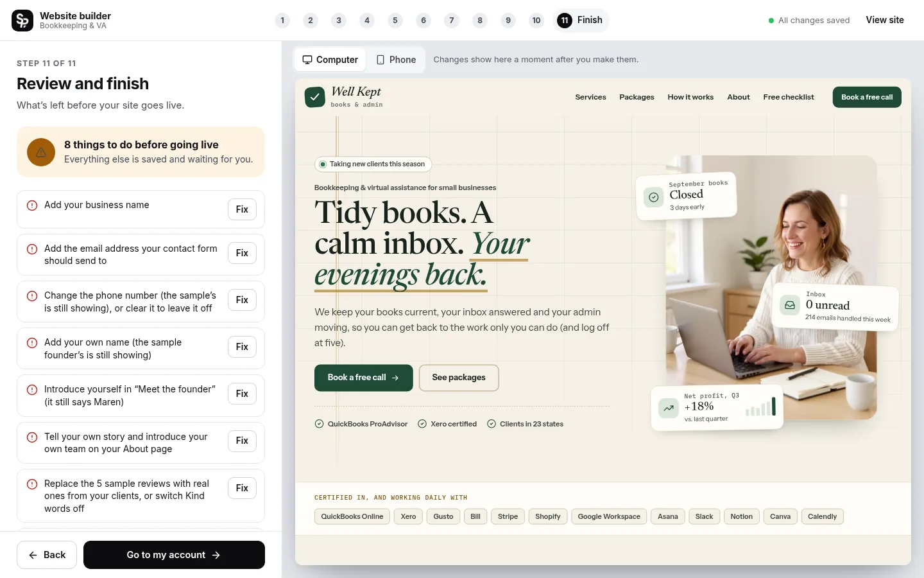
Task: Click Fix for Replace the 5 sample reviews
Action: (242, 488)
